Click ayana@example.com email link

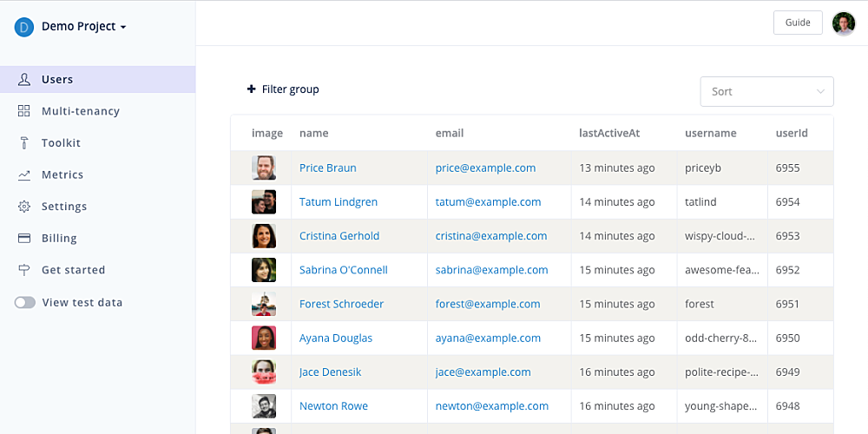[x=488, y=339]
